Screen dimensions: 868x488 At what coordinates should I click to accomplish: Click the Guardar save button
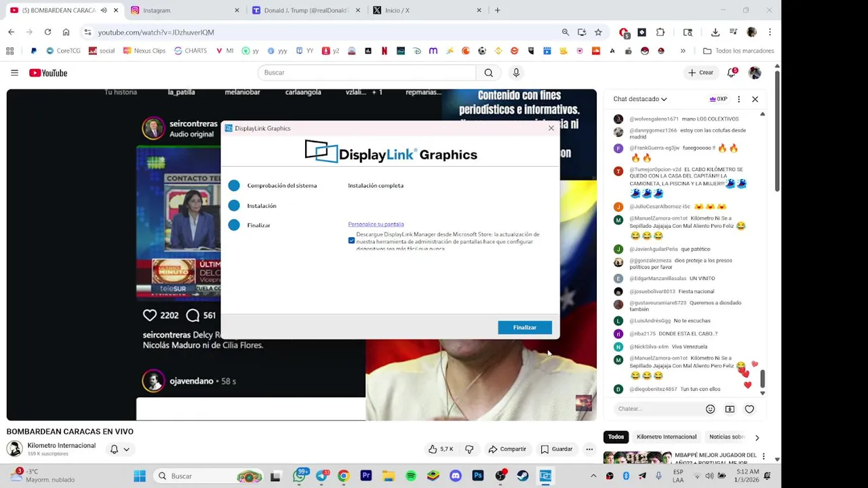pyautogui.click(x=557, y=449)
